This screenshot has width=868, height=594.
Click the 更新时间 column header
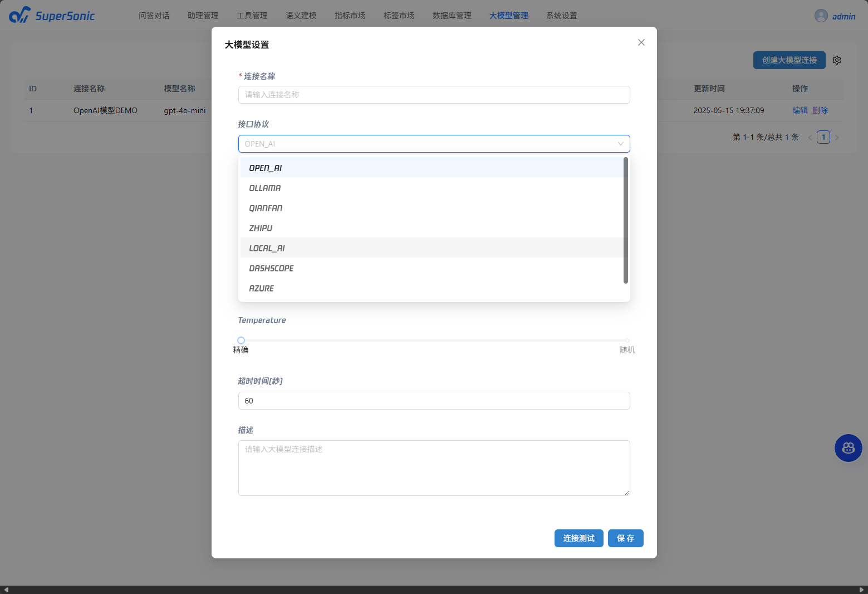click(x=709, y=89)
